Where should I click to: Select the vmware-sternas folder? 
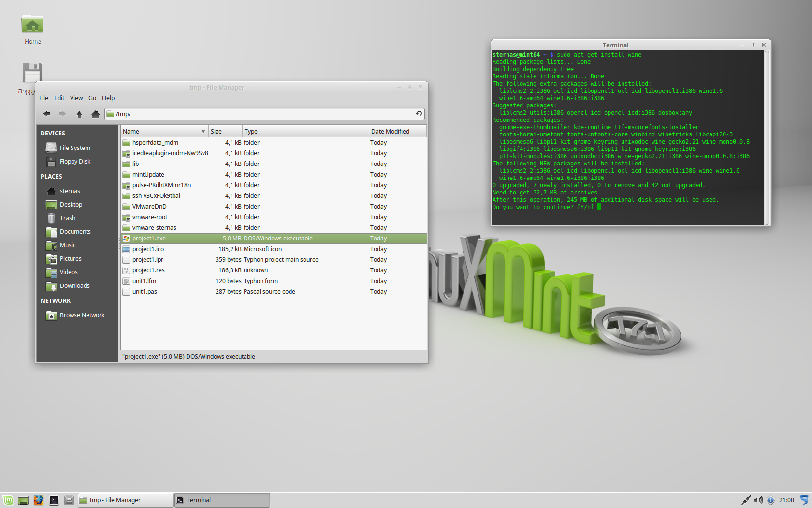274,227
